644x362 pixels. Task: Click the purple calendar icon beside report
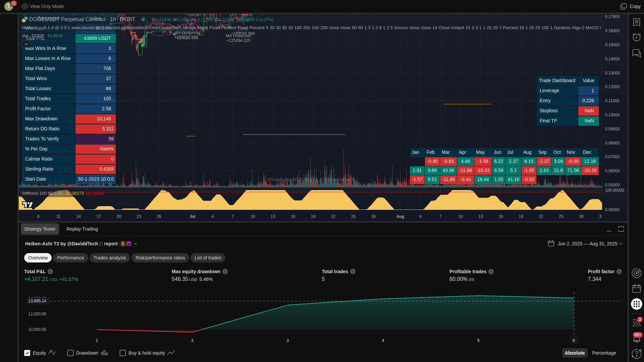pyautogui.click(x=129, y=244)
